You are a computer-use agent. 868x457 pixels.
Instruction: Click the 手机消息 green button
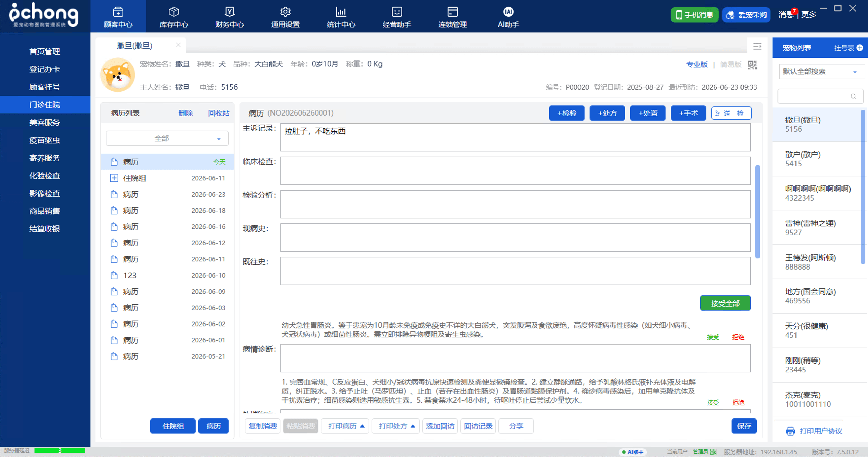click(694, 15)
